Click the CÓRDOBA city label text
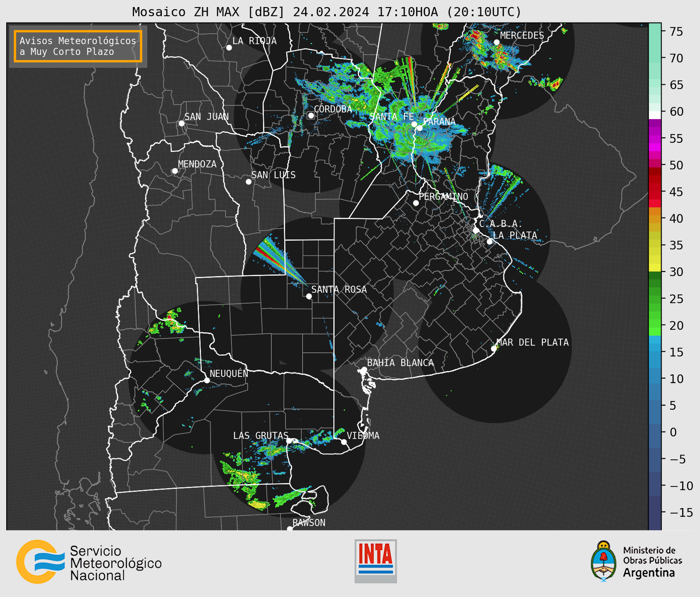 click(x=333, y=109)
